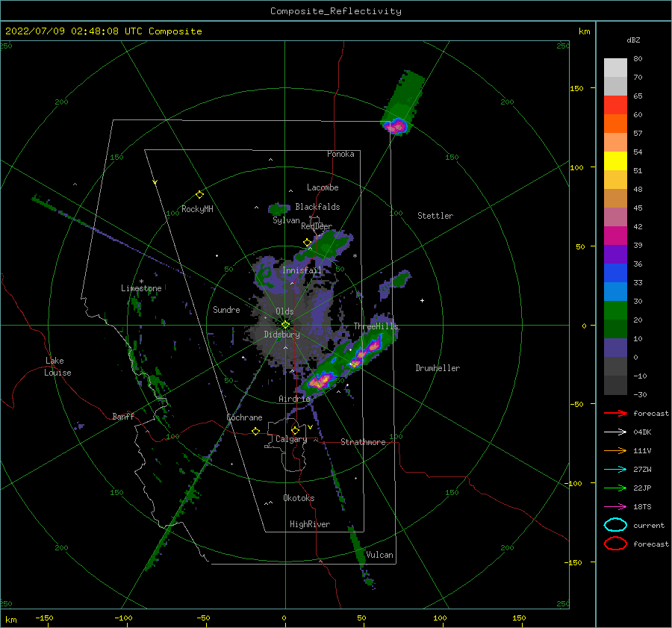Click the intense storm cell northeast of Ponoka
Image resolution: width=672 pixels, height=628 pixels.
[396, 126]
